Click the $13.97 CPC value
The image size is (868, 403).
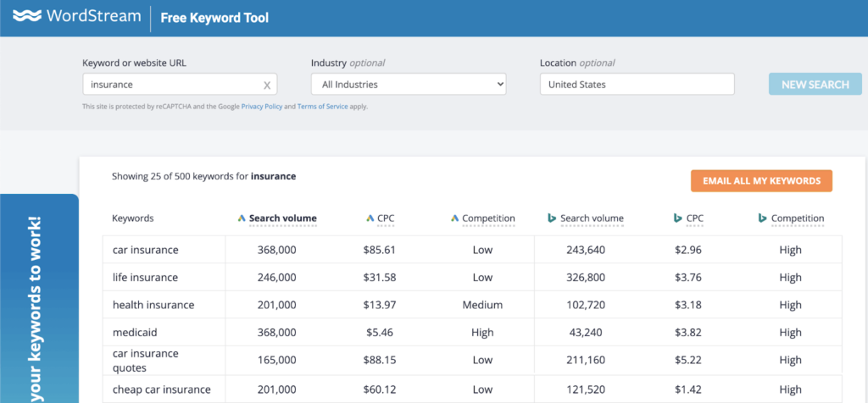[x=380, y=305]
